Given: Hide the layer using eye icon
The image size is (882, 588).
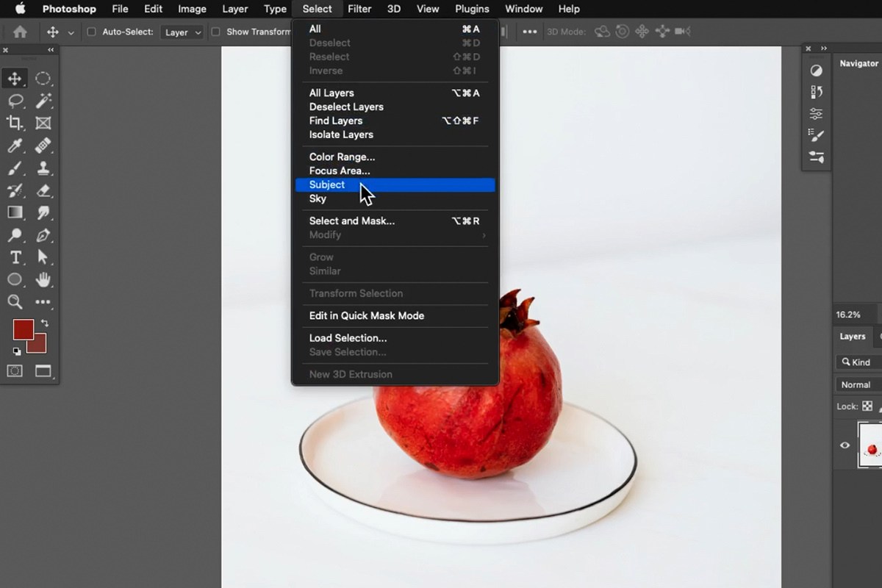Looking at the screenshot, I should [x=845, y=445].
